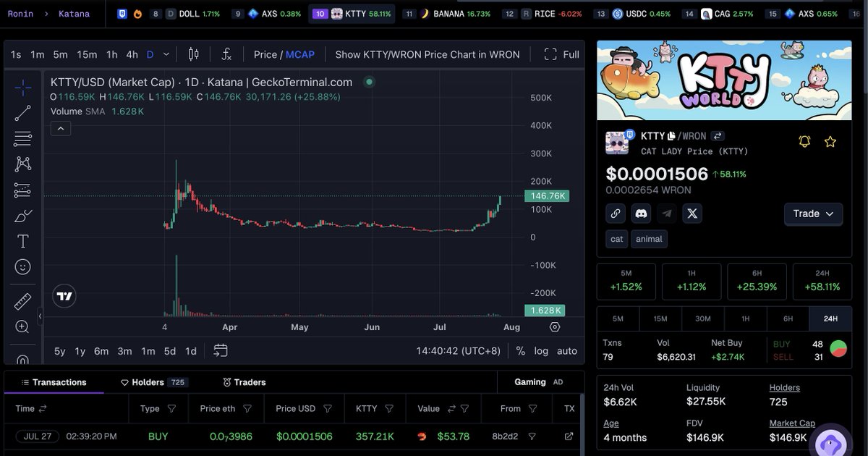
Task: Select the 6H stats tab
Action: (x=788, y=318)
